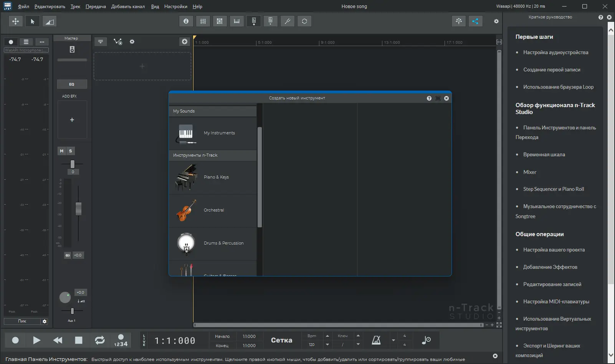The image size is (615, 364).
Task: Open the Временная шкала guide link
Action: pos(544,155)
